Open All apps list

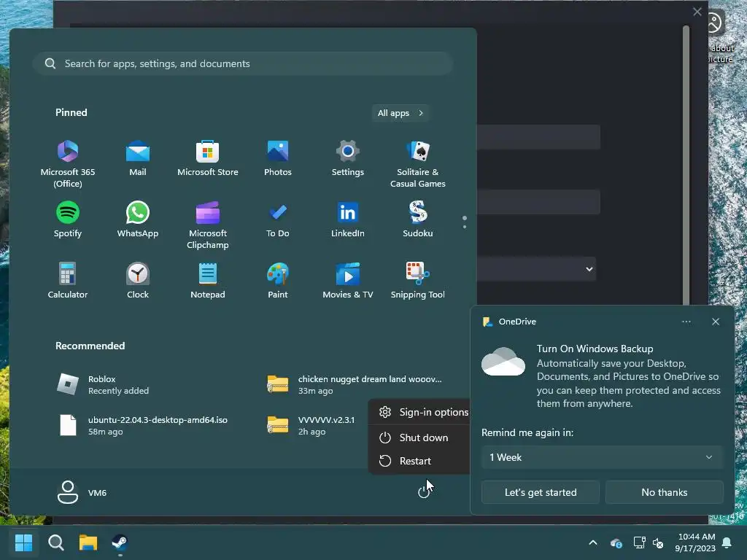tap(400, 113)
